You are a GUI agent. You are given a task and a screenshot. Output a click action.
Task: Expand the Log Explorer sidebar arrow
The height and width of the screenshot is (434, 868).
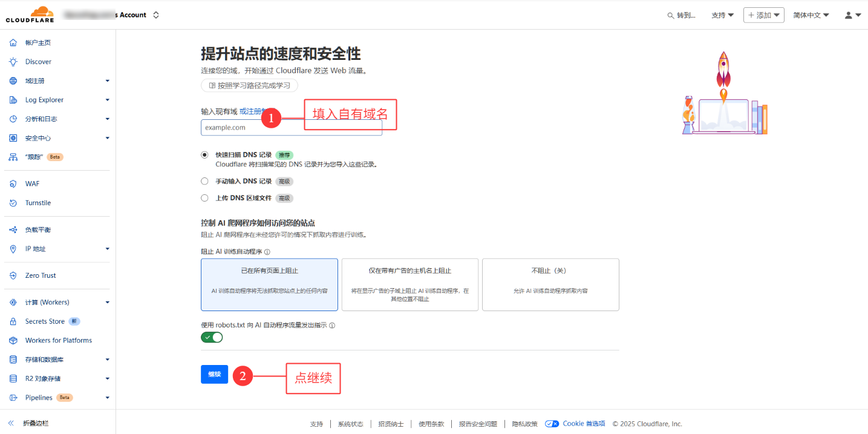tap(107, 100)
